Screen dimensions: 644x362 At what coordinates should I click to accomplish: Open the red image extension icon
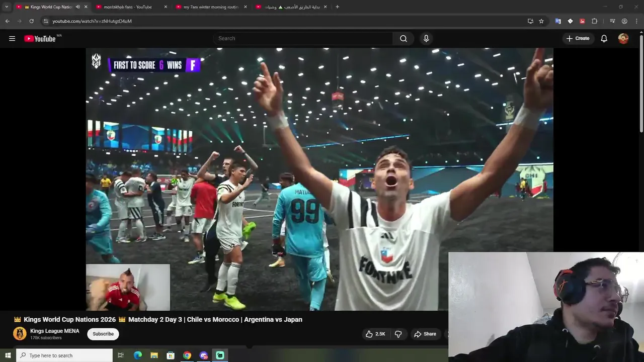582,21
